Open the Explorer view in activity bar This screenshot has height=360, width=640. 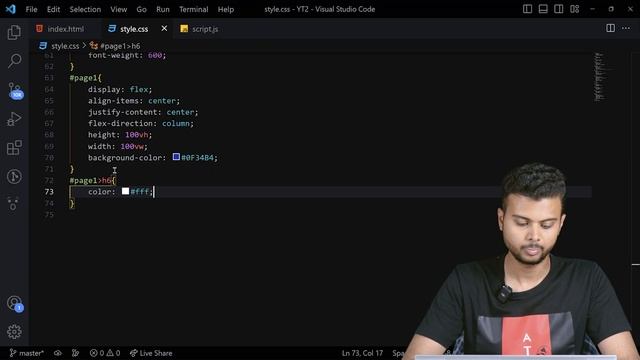tap(14, 32)
